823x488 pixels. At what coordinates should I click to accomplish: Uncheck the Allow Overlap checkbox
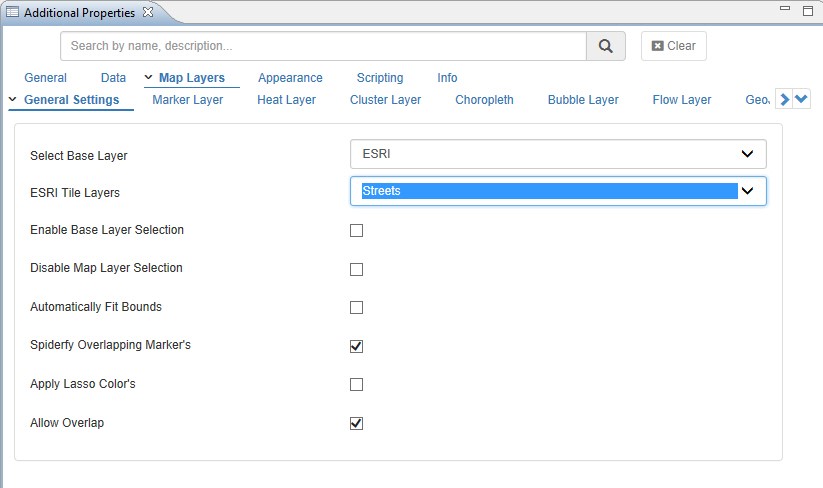(357, 423)
